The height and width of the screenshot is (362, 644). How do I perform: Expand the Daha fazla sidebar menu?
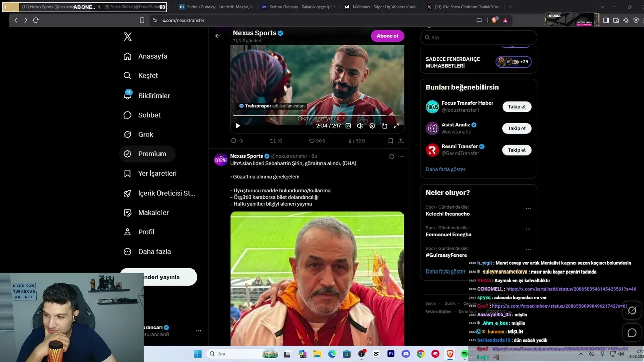tap(147, 251)
